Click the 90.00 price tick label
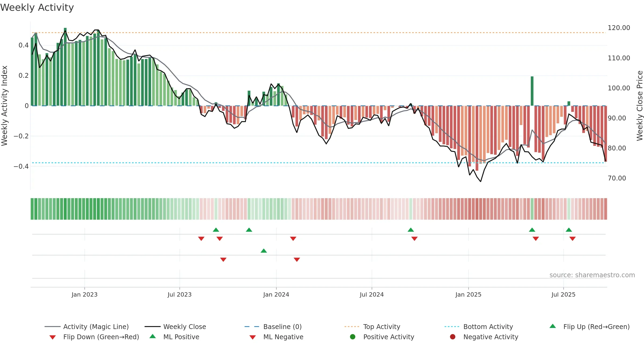Image resolution: width=644 pixels, height=362 pixels. [617, 118]
